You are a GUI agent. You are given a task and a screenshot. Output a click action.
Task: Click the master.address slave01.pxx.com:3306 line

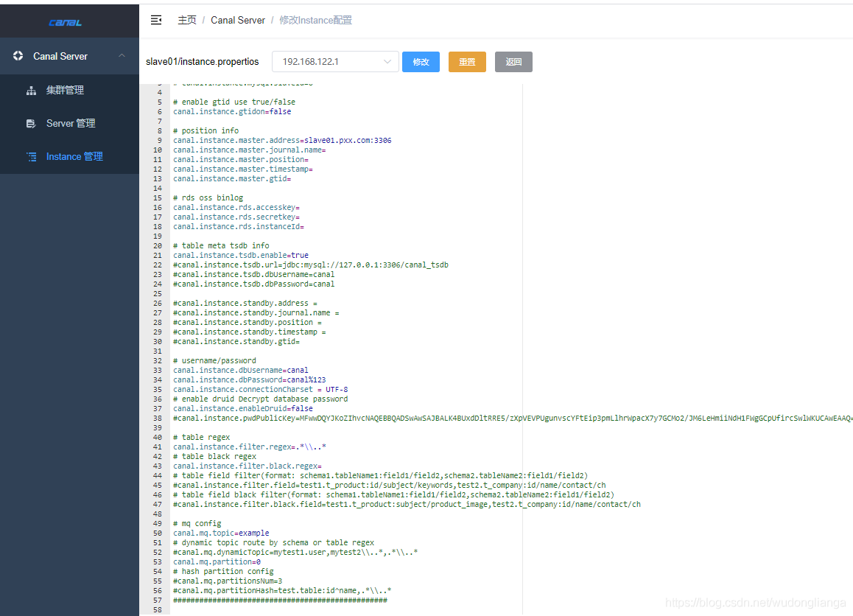coord(282,141)
